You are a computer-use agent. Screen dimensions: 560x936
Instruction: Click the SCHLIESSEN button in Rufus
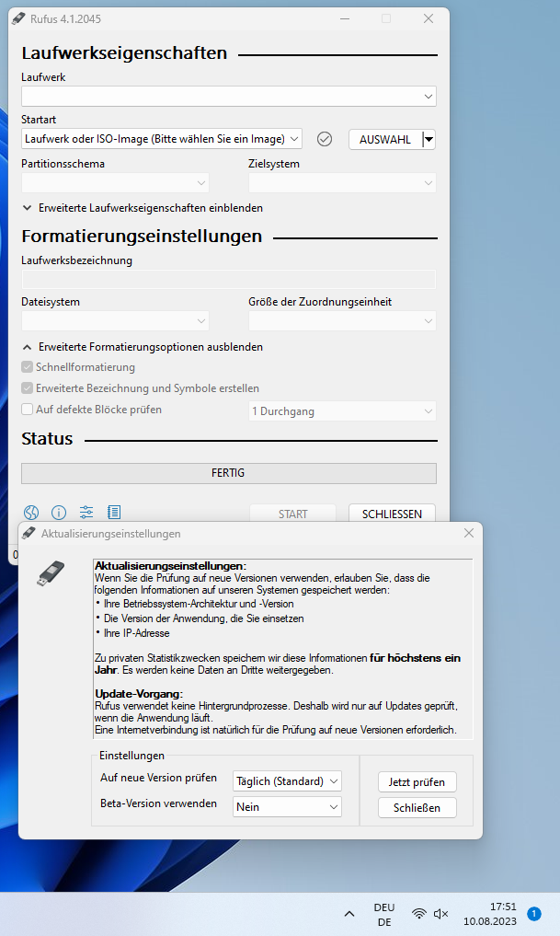tap(392, 514)
